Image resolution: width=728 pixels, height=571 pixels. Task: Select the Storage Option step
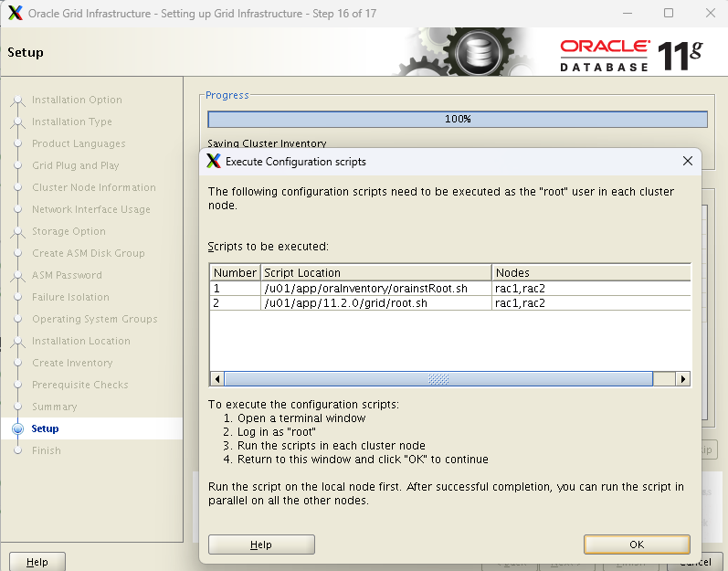point(69,231)
